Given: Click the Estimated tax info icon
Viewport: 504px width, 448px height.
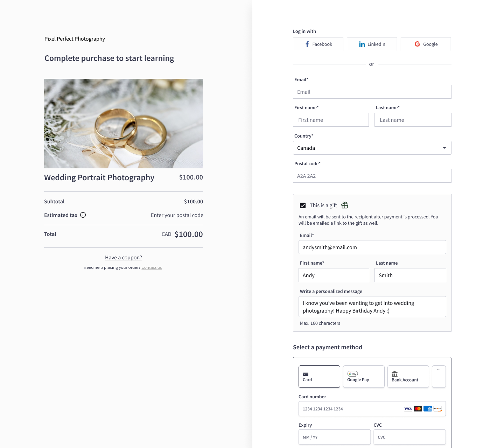Looking at the screenshot, I should [83, 215].
